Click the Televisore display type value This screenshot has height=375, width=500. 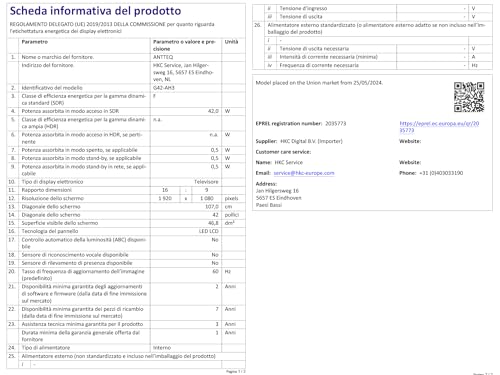click(x=206, y=182)
